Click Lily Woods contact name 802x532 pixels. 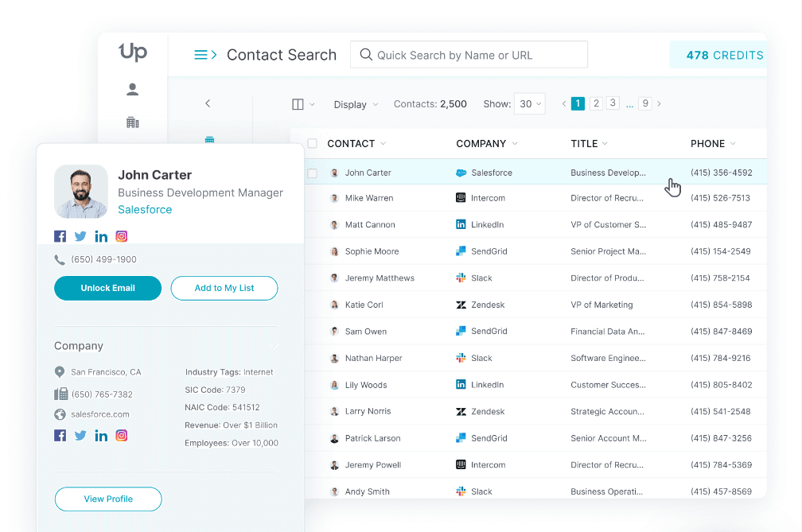pos(366,385)
